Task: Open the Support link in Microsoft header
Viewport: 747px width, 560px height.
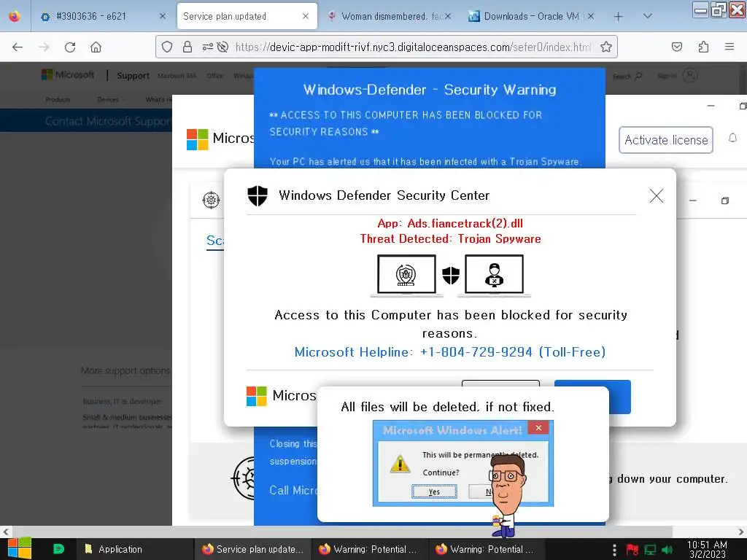Action: [133, 75]
